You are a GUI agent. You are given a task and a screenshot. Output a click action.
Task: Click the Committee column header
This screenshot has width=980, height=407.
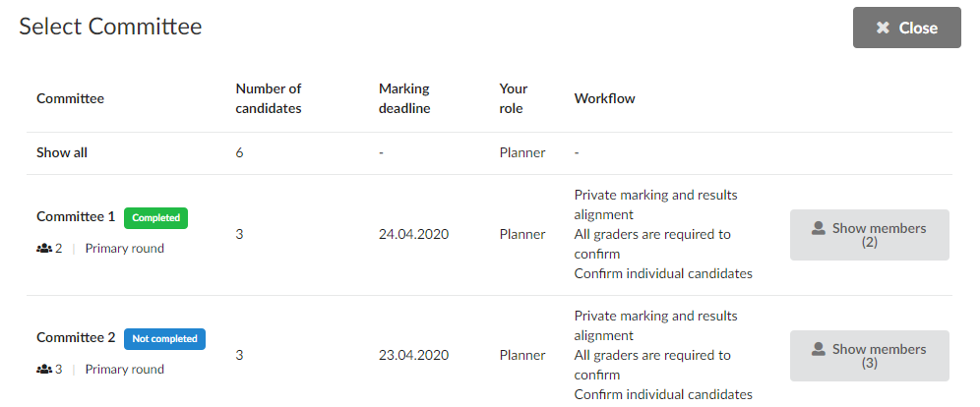pyautogui.click(x=70, y=98)
